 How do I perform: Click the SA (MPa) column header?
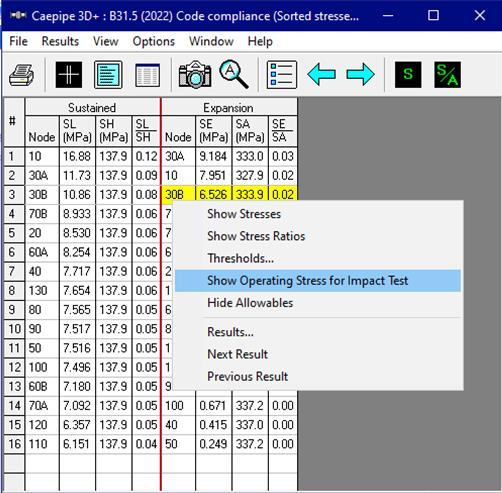[250, 131]
